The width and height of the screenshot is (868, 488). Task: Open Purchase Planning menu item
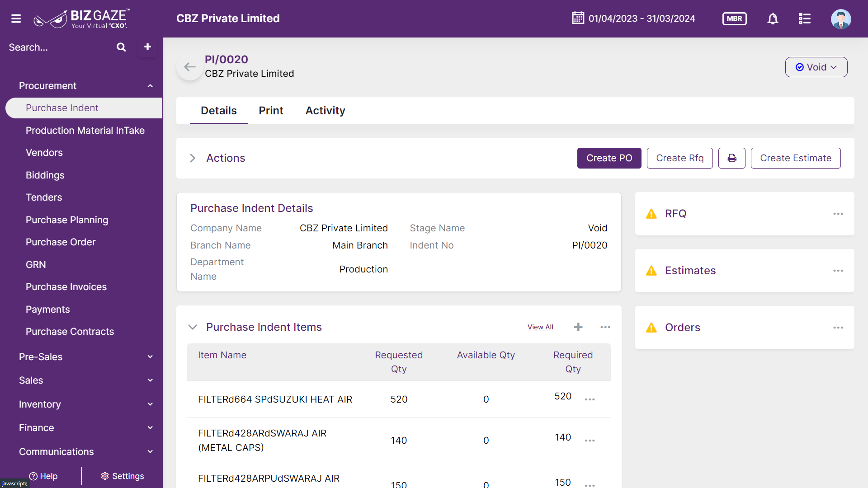[67, 220]
